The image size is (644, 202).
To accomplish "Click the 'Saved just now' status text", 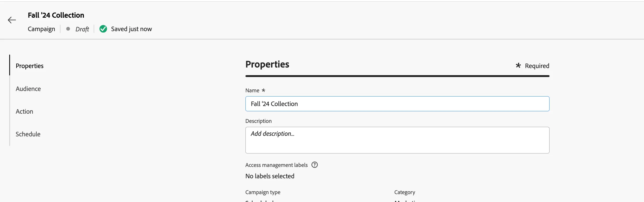I will pyautogui.click(x=131, y=29).
